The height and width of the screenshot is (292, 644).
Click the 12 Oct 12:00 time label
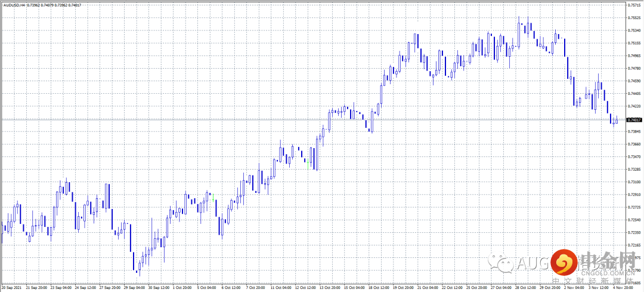[305, 287]
